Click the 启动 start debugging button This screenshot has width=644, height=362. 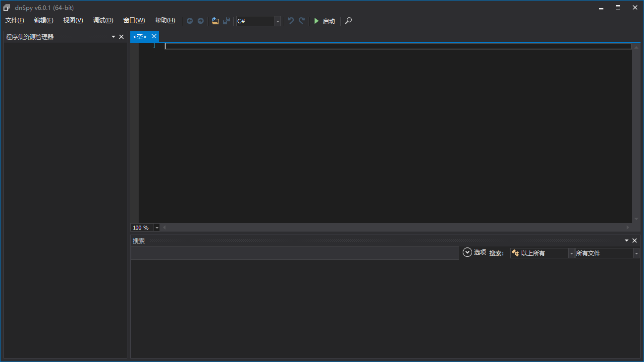(x=324, y=21)
